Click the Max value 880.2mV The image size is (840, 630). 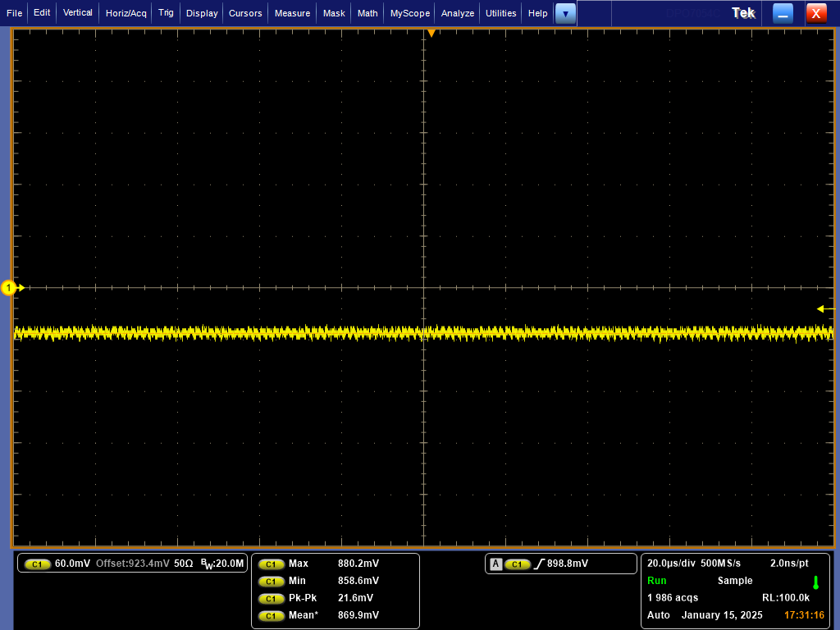[x=358, y=564]
